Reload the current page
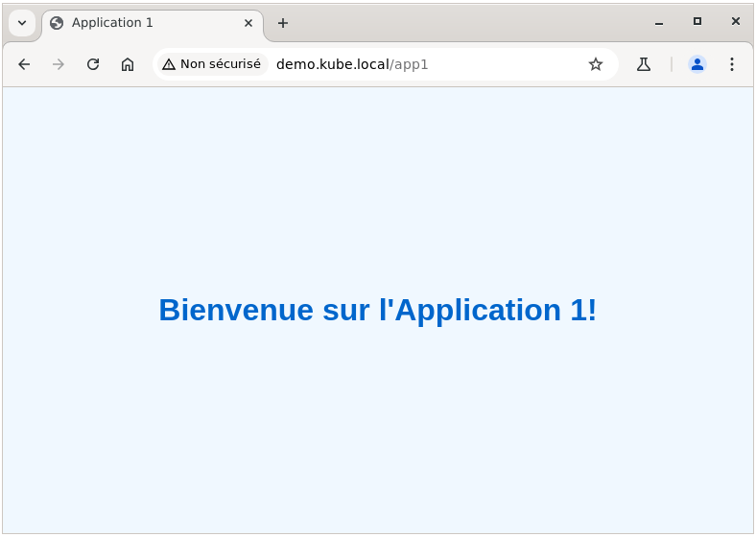This screenshot has height=537, width=756. click(x=93, y=64)
